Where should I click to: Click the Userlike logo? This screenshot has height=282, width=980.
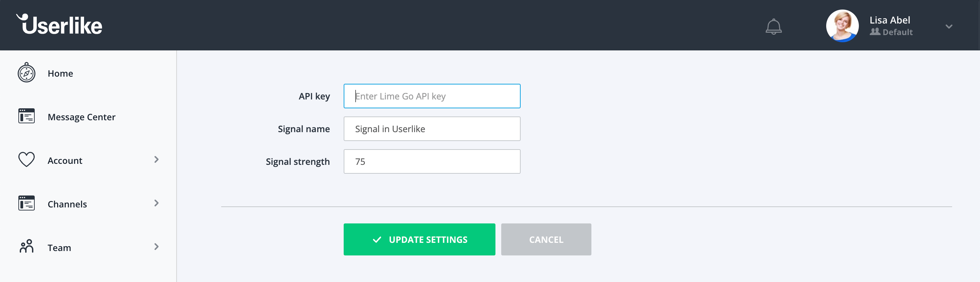click(x=59, y=25)
